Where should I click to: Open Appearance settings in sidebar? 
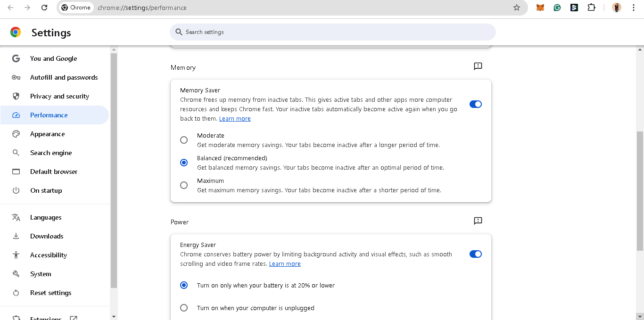48,134
